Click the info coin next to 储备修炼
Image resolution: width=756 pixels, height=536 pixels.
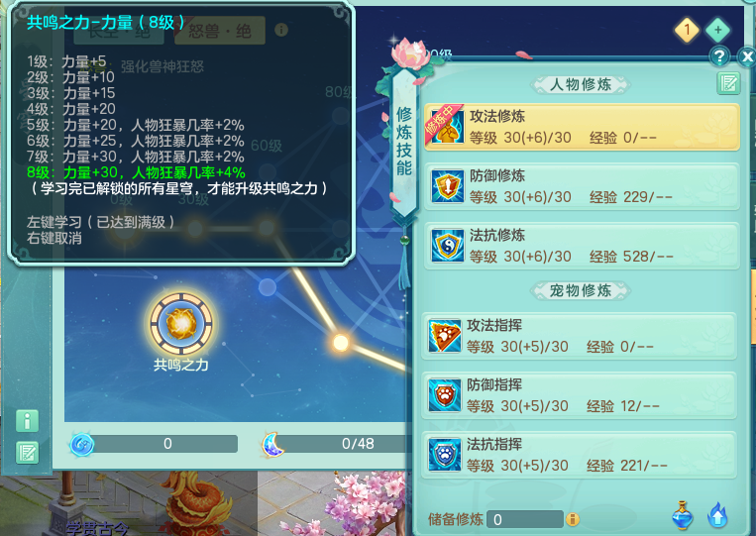coord(573,519)
